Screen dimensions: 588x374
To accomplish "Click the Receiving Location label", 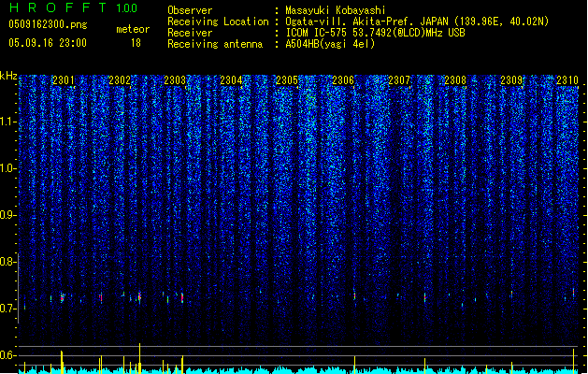I will (x=218, y=22).
